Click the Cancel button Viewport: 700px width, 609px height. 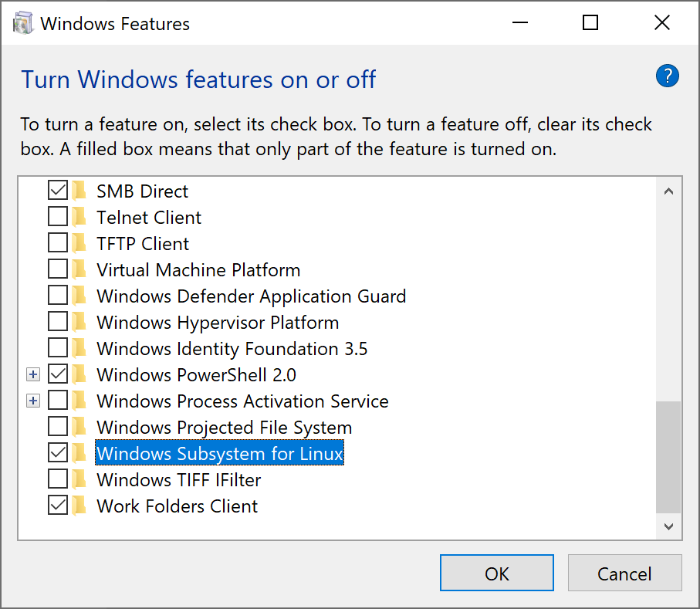click(x=624, y=573)
